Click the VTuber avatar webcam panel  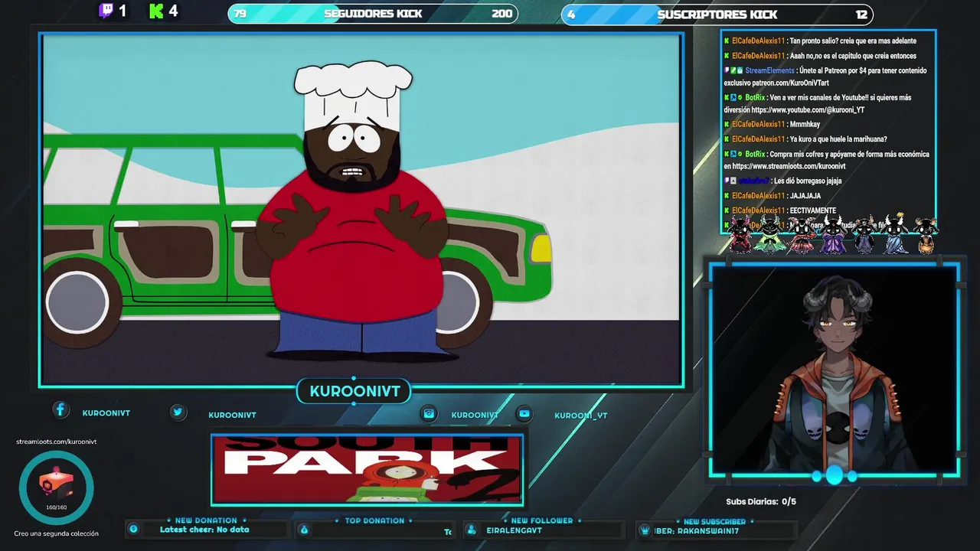[835, 370]
